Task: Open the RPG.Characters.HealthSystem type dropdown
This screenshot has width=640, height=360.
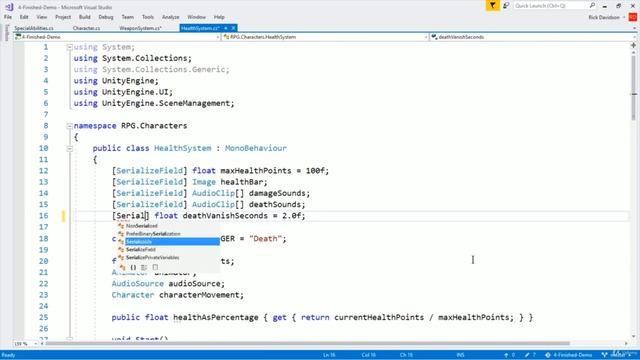Action: tap(325, 37)
